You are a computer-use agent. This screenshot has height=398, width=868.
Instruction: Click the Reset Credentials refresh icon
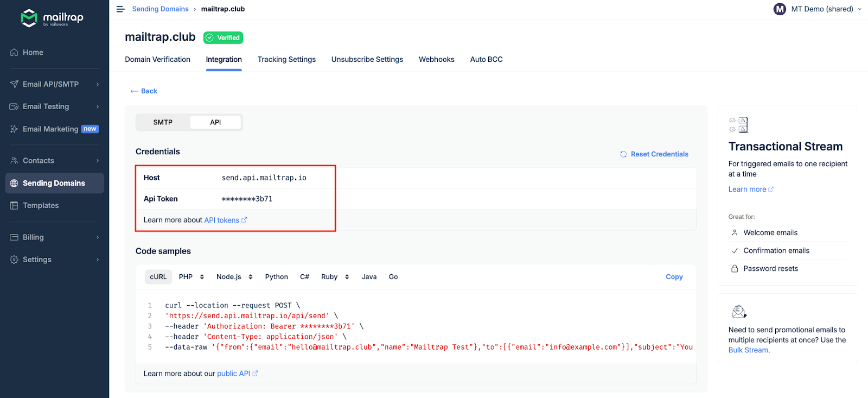(x=623, y=154)
